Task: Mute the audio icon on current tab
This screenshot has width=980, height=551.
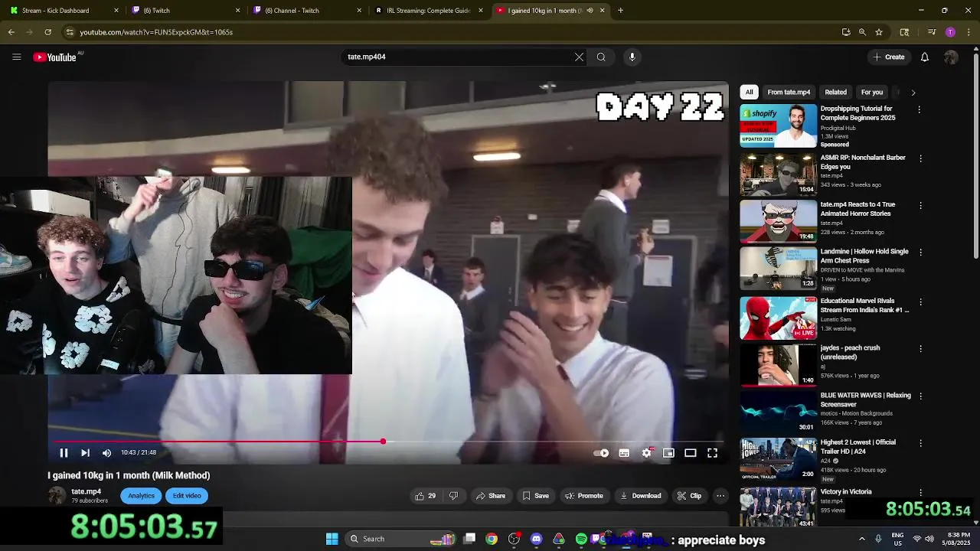Action: pos(590,11)
